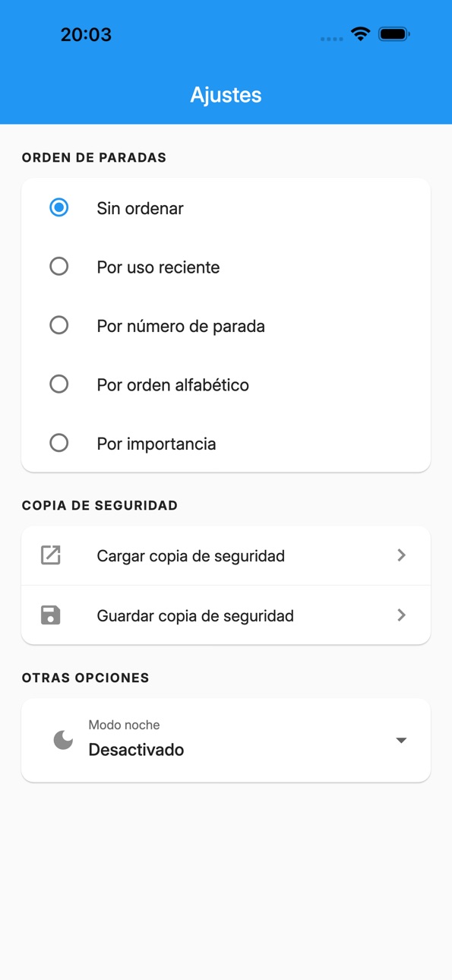Screen dimensions: 452x980
Task: Open Guardar copia de seguridad entry
Action: tap(226, 615)
